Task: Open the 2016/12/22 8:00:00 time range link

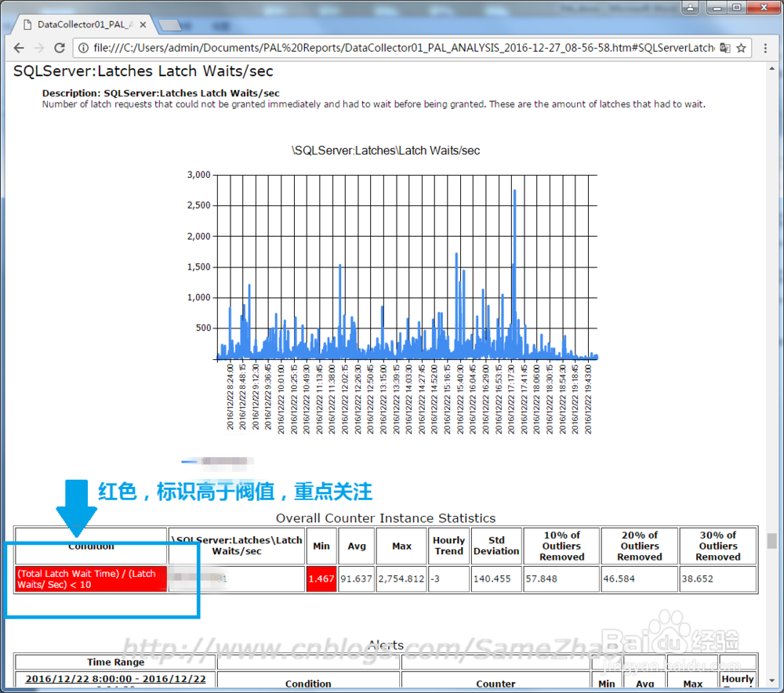Action: click(115, 679)
